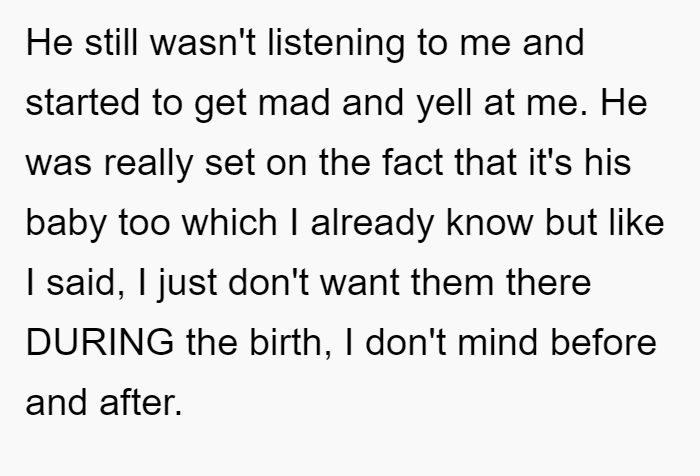This screenshot has height=476, width=700.
Task: Click the final word "after."
Action: pos(141,402)
